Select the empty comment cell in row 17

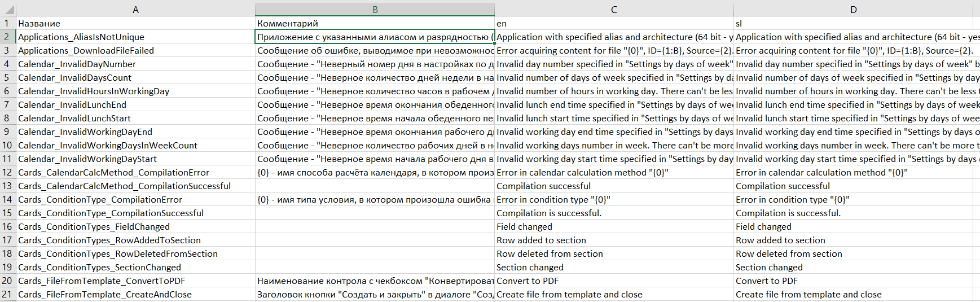[375, 240]
